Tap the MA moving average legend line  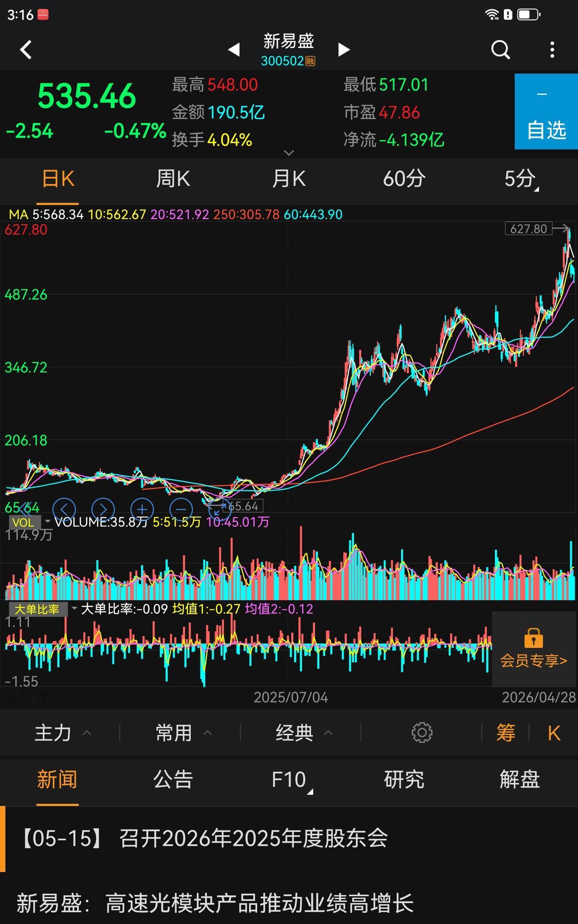[176, 214]
